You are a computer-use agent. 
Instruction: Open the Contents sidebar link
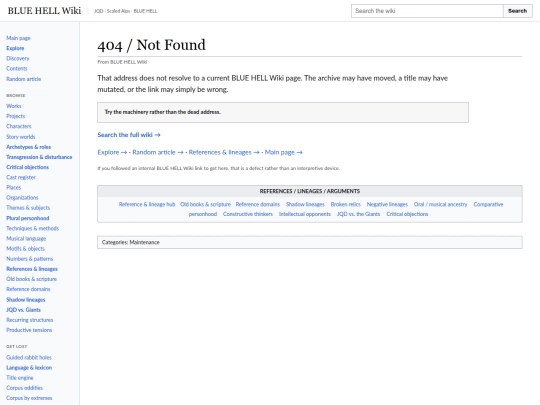click(x=17, y=69)
